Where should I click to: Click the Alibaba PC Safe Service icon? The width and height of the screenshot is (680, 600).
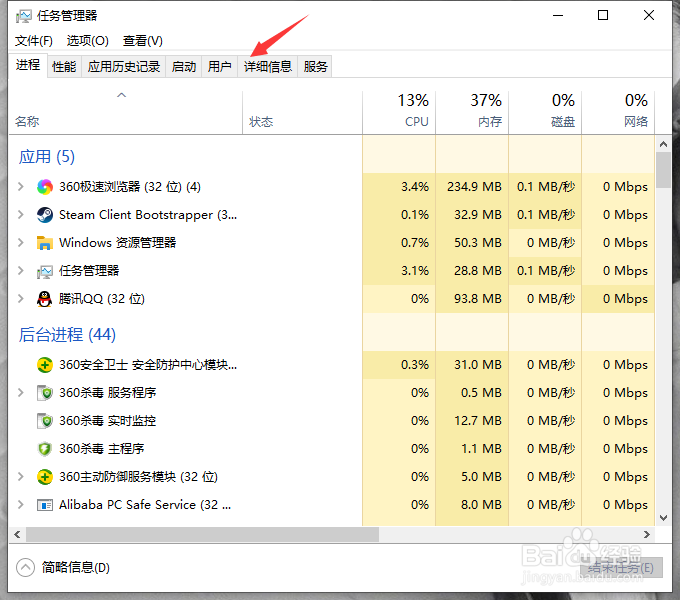[45, 505]
